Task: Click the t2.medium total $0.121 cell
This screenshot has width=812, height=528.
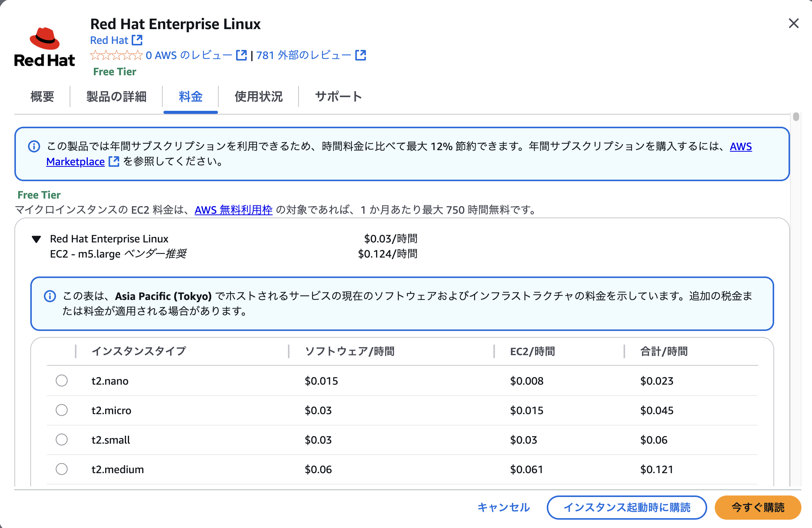Action: tap(657, 469)
